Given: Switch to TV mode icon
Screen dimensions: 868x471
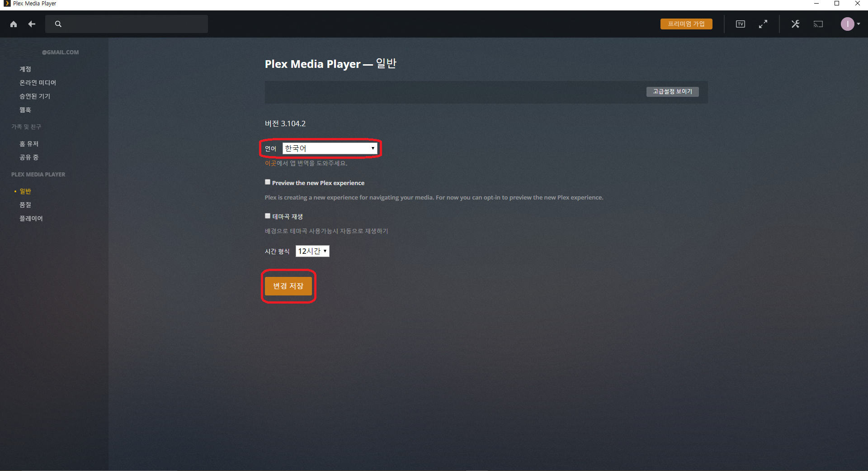Looking at the screenshot, I should click(x=741, y=24).
